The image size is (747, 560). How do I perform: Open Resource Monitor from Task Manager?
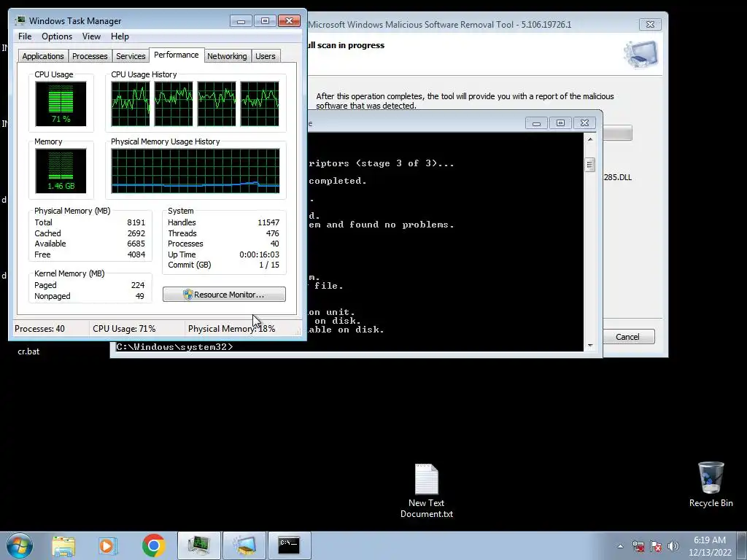pos(224,295)
